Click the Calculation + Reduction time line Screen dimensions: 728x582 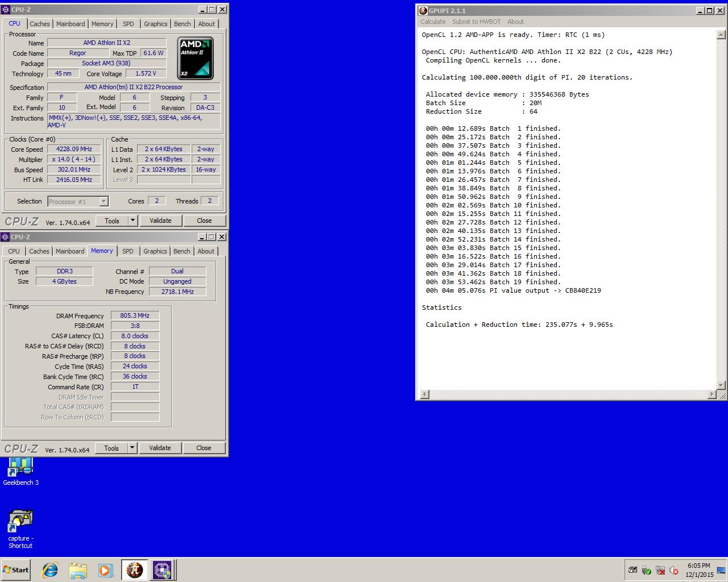[519, 325]
